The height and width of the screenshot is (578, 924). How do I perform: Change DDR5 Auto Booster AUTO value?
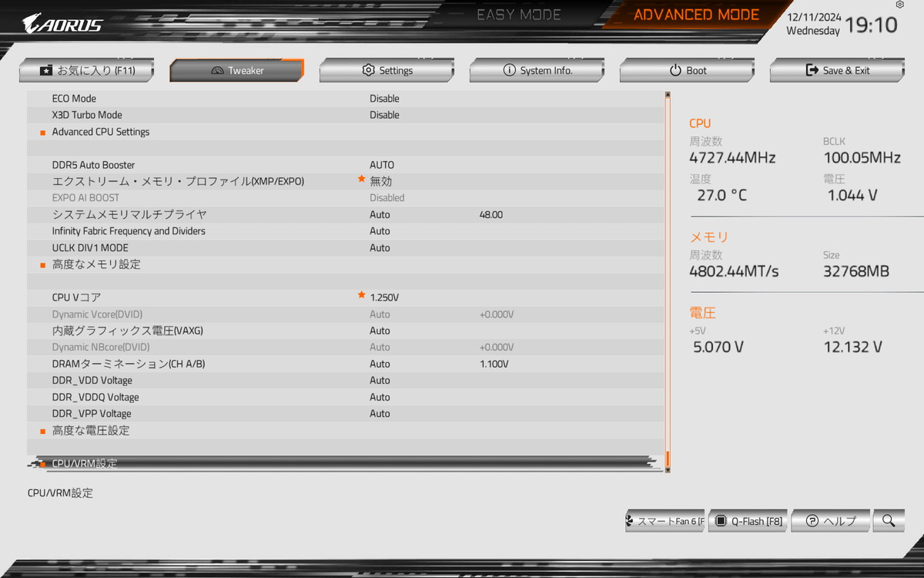click(382, 165)
